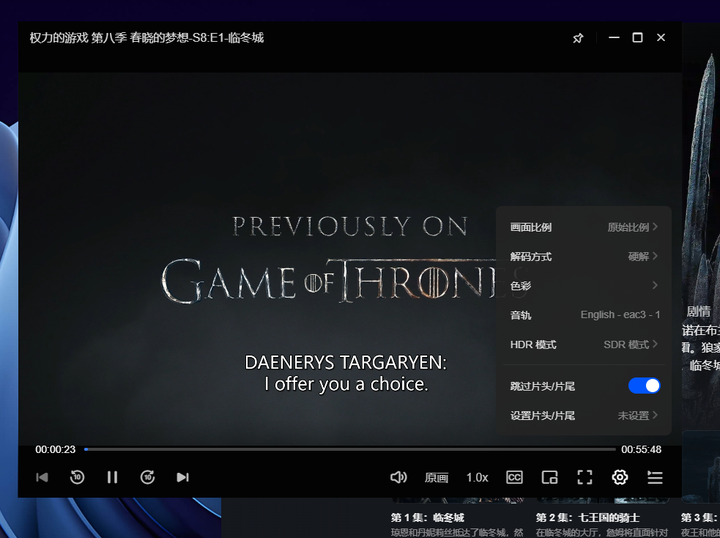The image size is (720, 538).
Task: Rewind 10 seconds
Action: 77,478
